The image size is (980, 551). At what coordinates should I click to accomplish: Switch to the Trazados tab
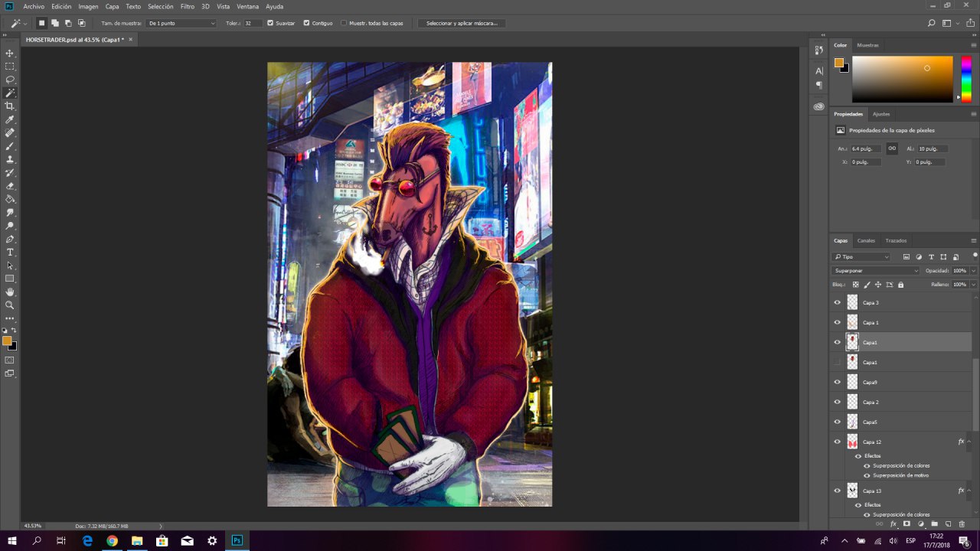point(896,240)
